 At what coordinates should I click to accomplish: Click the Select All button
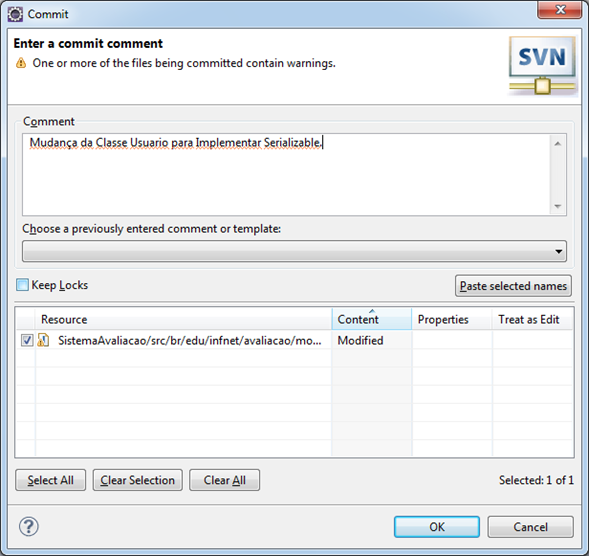[x=50, y=480]
